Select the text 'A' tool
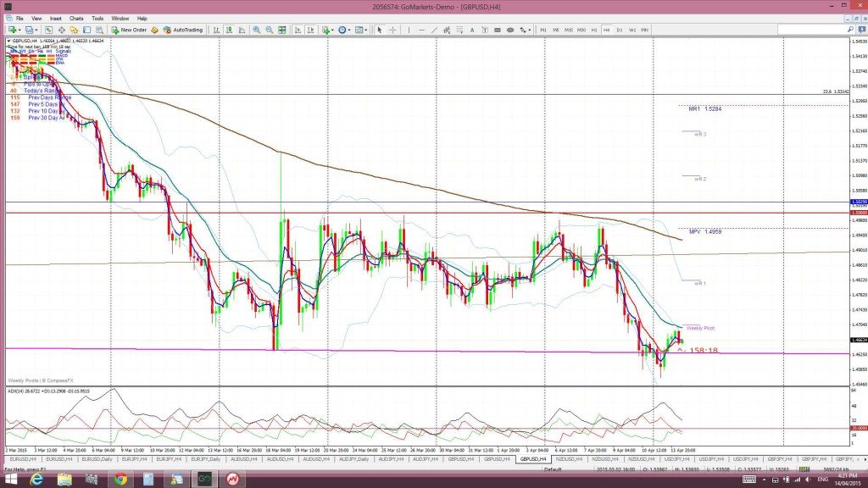 pos(472,30)
